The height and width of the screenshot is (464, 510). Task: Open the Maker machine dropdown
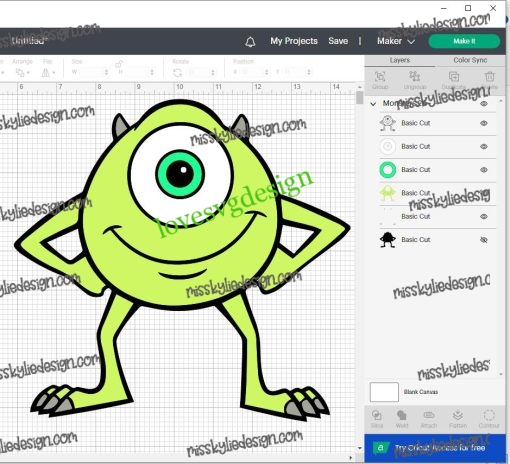tap(396, 41)
